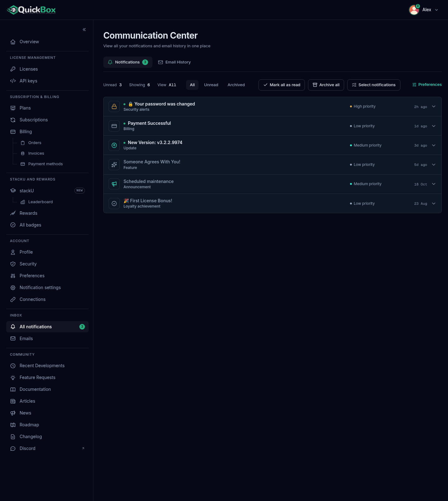Viewport: 448px width, 501px height.
Task: Open Overview in the sidebar
Action: tap(47, 42)
